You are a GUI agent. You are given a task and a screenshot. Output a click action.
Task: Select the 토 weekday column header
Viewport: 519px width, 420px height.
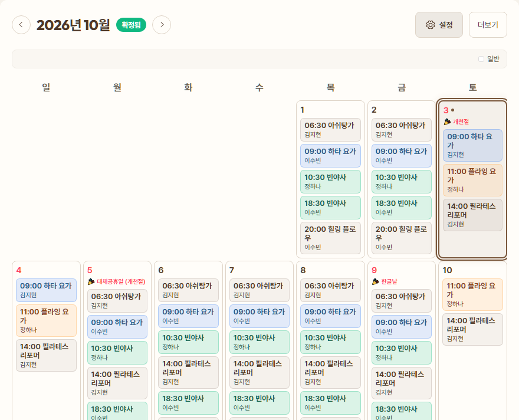[x=472, y=87]
